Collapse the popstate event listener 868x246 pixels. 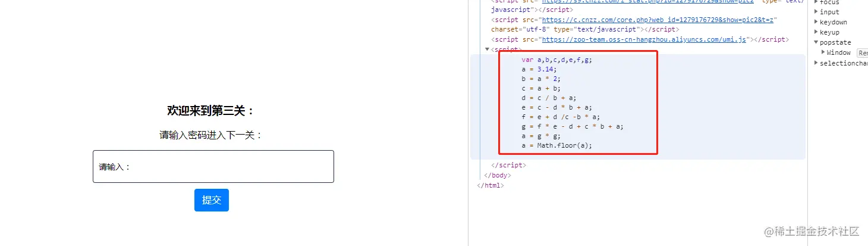816,42
